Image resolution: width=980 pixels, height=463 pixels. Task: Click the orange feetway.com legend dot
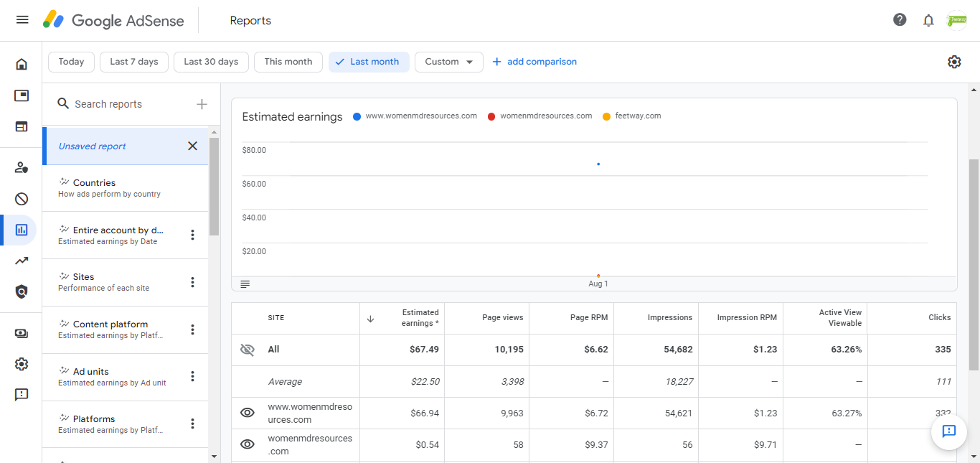tap(607, 116)
